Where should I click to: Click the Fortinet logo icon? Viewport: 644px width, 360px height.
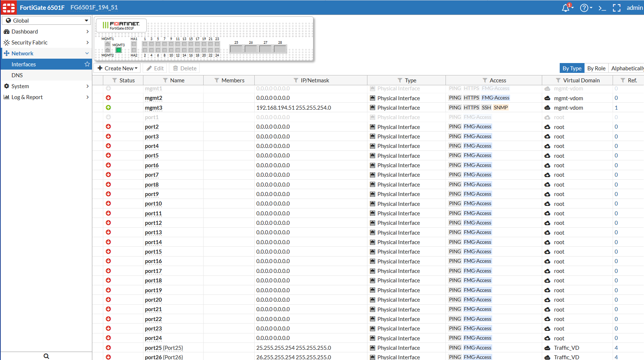[x=9, y=7]
